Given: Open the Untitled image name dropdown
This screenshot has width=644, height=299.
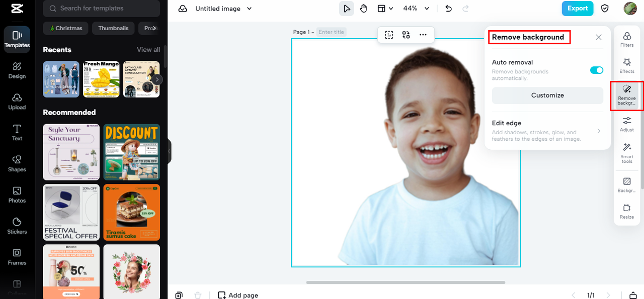Looking at the screenshot, I should tap(223, 9).
